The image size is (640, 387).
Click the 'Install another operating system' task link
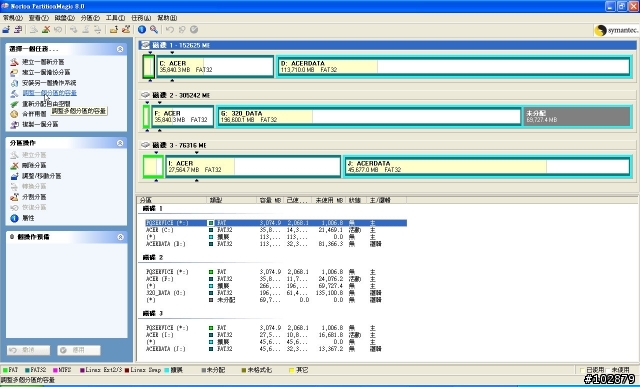tap(49, 83)
